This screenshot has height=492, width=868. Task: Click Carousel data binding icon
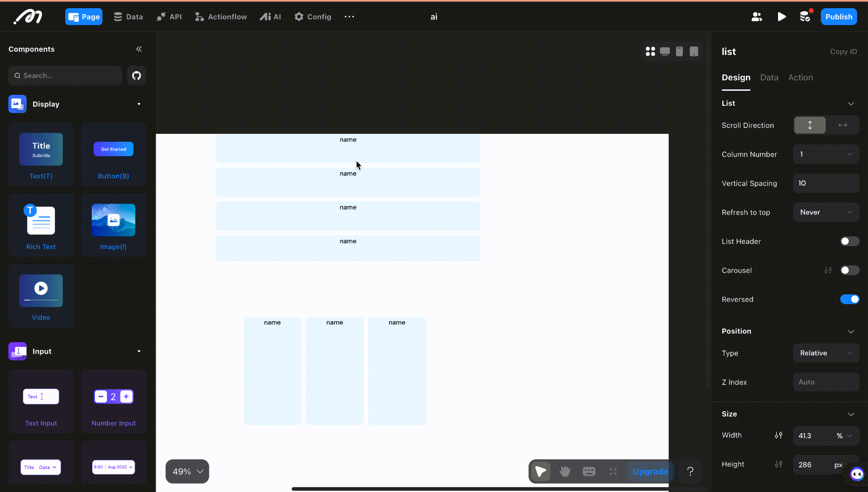coord(829,271)
